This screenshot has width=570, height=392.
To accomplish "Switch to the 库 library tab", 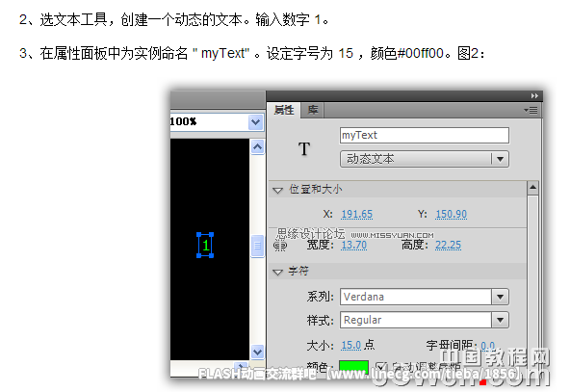I will 313,110.
